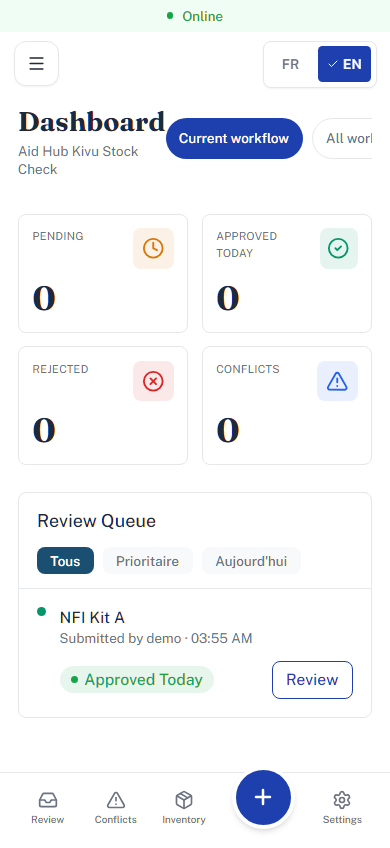This screenshot has height=848, width=390.
Task: Select the Tous queue filter
Action: pos(65,561)
